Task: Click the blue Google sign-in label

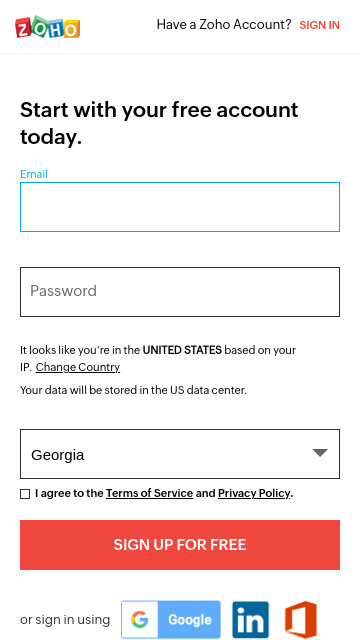Action: pos(189,619)
